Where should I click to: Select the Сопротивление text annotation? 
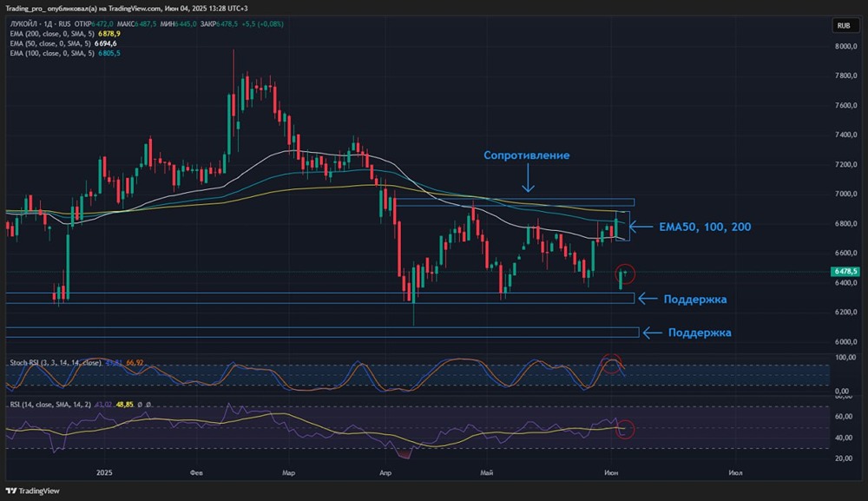527,155
